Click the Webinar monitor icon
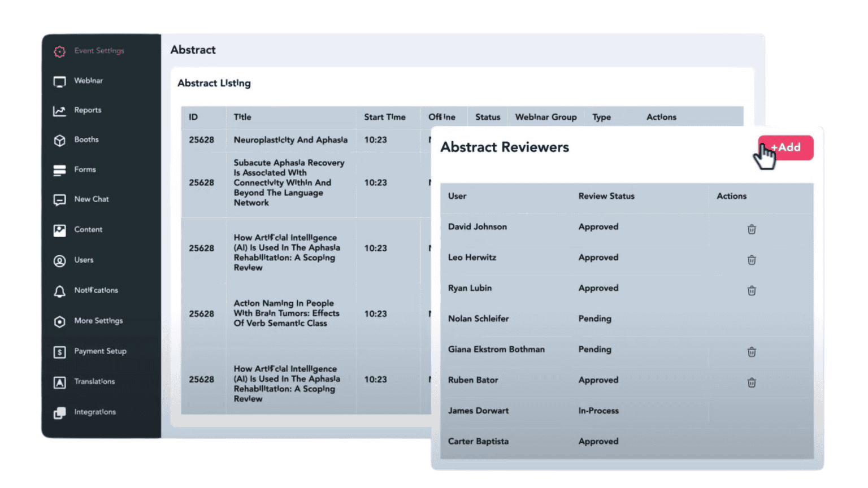Viewport: 868px width, 488px height. (59, 81)
